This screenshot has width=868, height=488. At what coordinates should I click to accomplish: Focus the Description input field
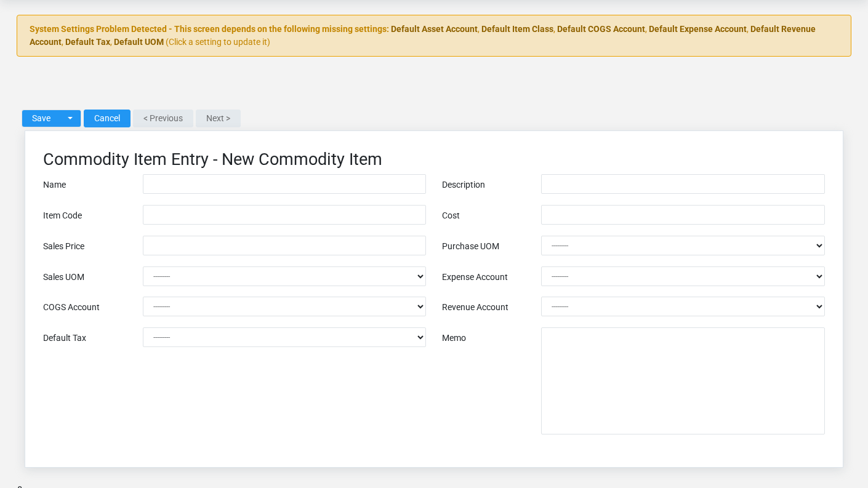(x=683, y=184)
